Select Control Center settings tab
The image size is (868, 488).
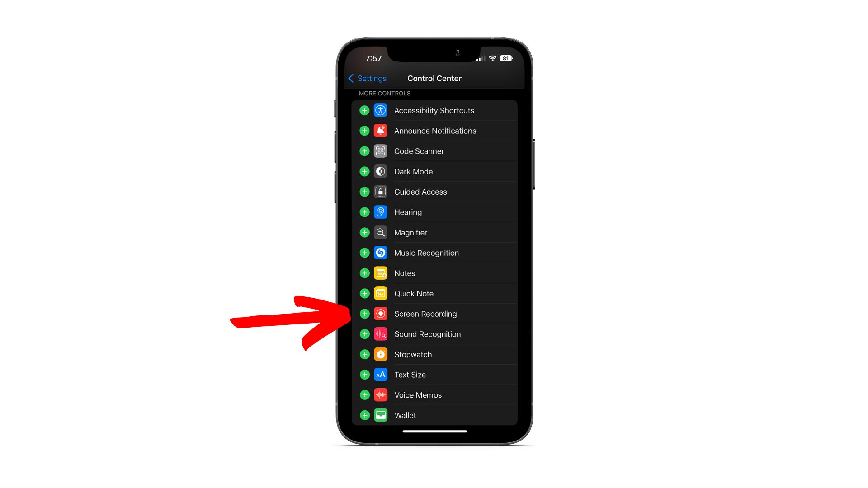(x=434, y=78)
